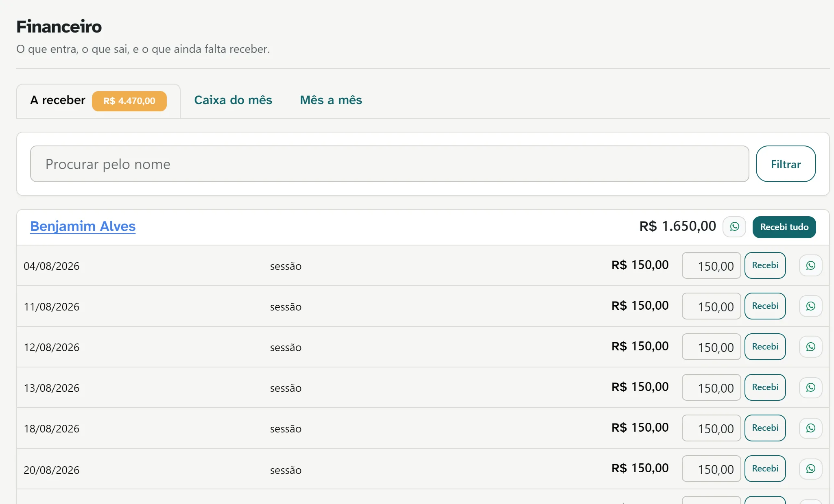Screen dimensions: 834x504
Task: Click Recebi tudo for Benjamim Alves
Action: point(784,227)
